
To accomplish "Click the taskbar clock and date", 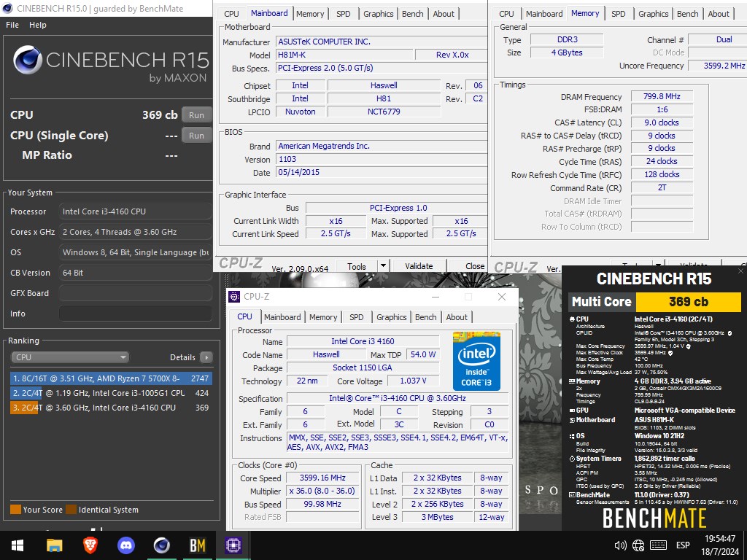I will tap(720, 545).
